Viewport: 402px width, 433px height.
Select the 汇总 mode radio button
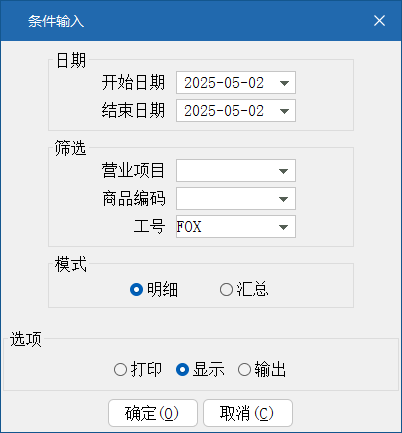click(x=226, y=289)
